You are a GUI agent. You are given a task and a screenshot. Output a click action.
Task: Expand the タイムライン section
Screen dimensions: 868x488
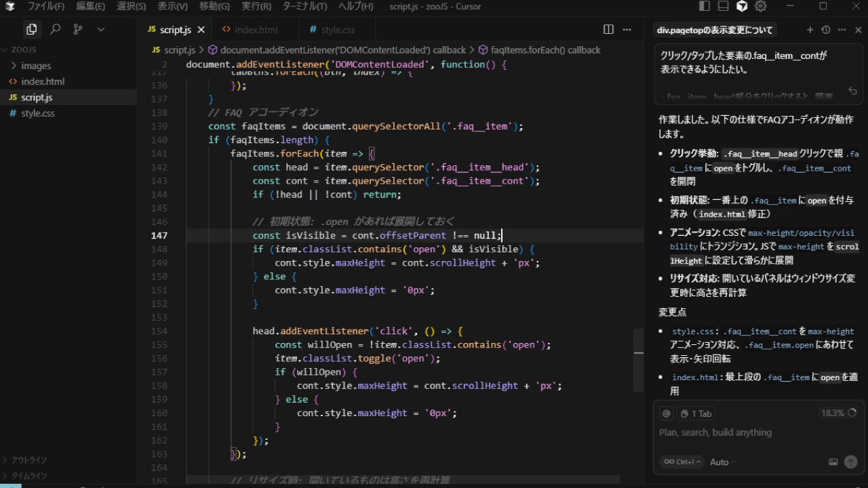[x=68, y=476]
